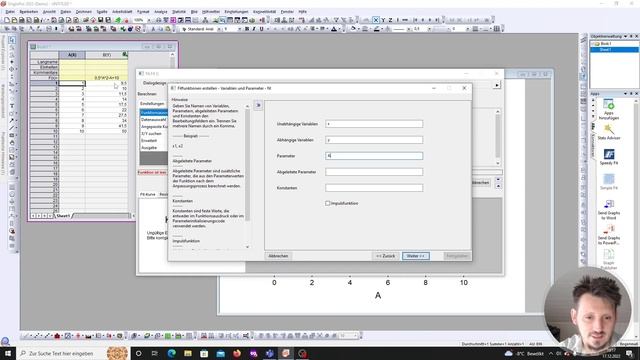640x360 pixels.
Task: Open the font name dropdown
Action: coord(219,29)
